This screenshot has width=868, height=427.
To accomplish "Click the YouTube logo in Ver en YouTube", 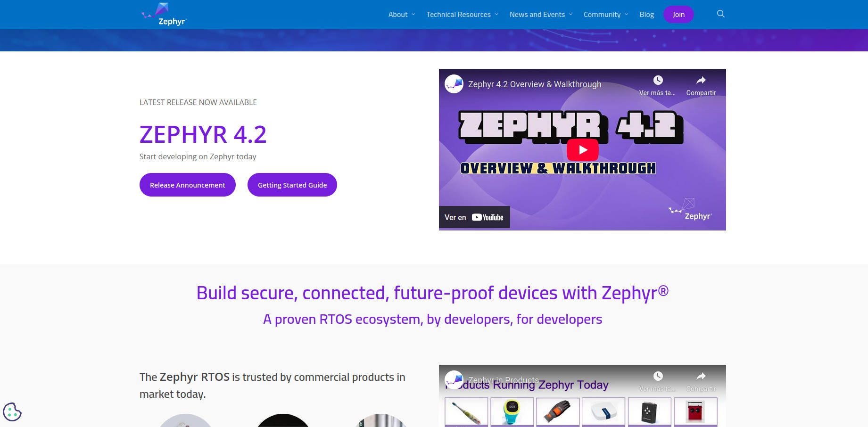I will tap(487, 217).
